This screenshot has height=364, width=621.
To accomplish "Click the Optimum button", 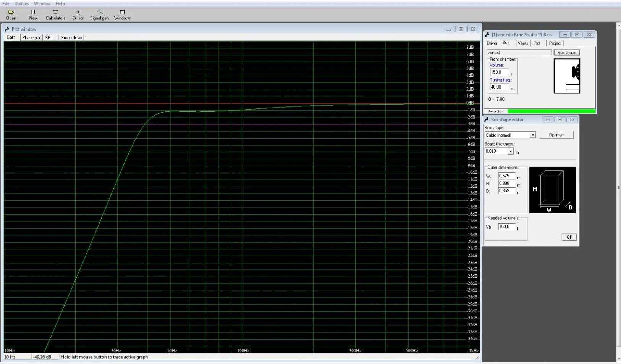I will pyautogui.click(x=556, y=135).
